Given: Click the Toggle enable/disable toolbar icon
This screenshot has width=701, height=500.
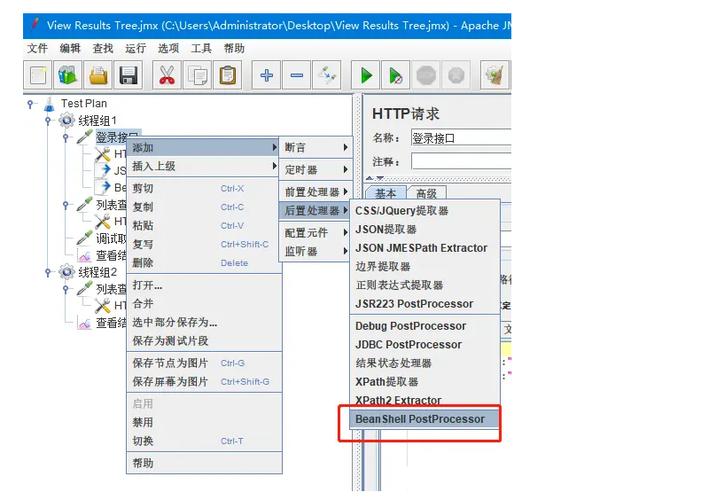Looking at the screenshot, I should (327, 75).
